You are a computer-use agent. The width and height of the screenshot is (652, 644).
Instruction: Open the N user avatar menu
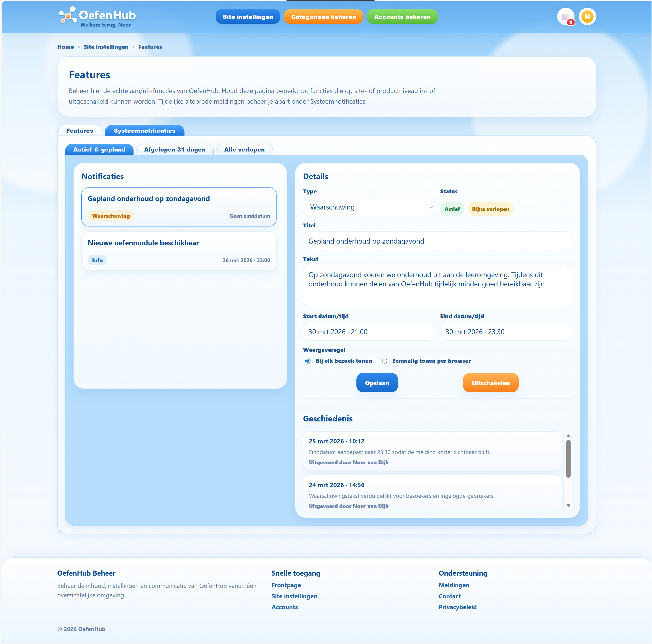coord(587,16)
